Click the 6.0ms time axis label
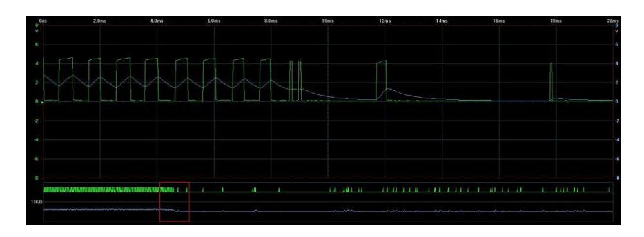The width and height of the screenshot is (644, 237). tap(215, 21)
